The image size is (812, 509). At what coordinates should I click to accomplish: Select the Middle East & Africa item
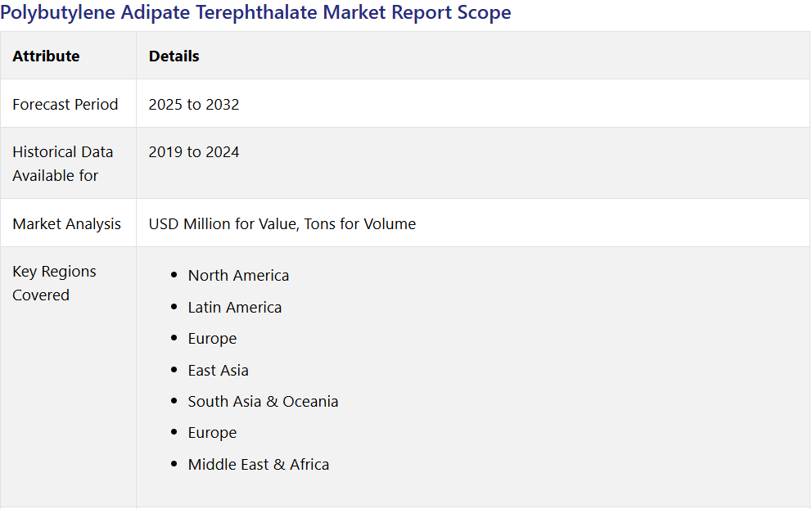pyautogui.click(x=259, y=464)
